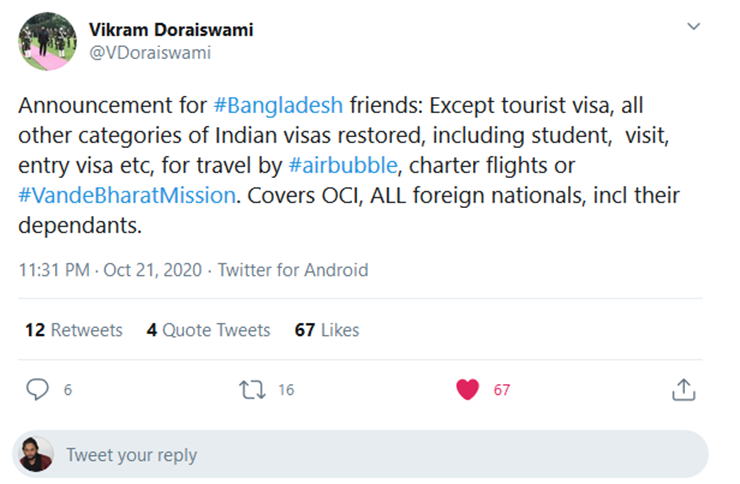View the 12 Retweets list
The height and width of the screenshot is (484, 740).
tap(74, 330)
